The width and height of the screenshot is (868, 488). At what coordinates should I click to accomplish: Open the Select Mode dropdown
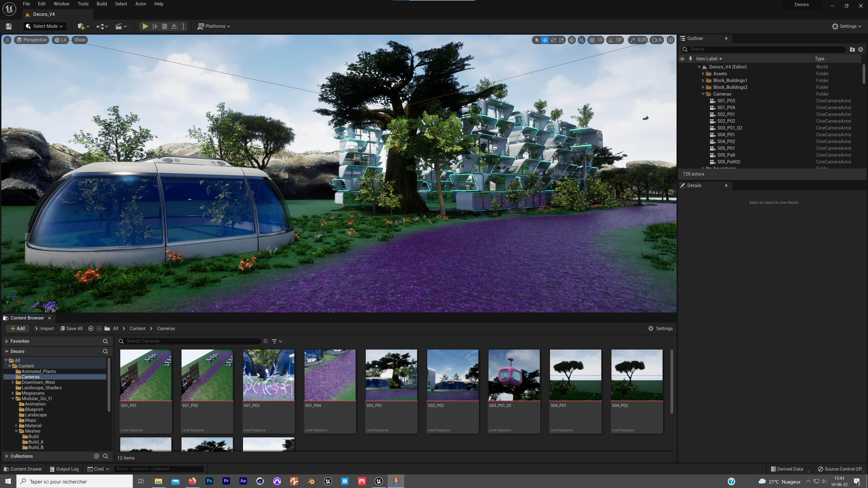coord(45,26)
